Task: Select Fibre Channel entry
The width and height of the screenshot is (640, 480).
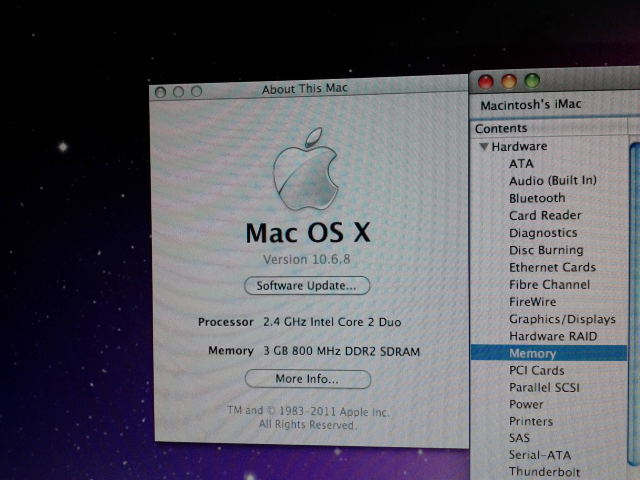Action: 549,284
